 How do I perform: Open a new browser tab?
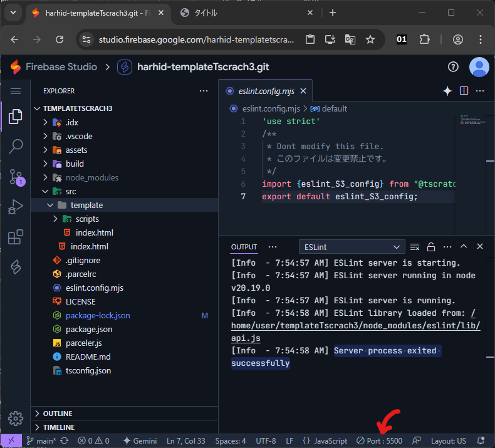coord(333,13)
